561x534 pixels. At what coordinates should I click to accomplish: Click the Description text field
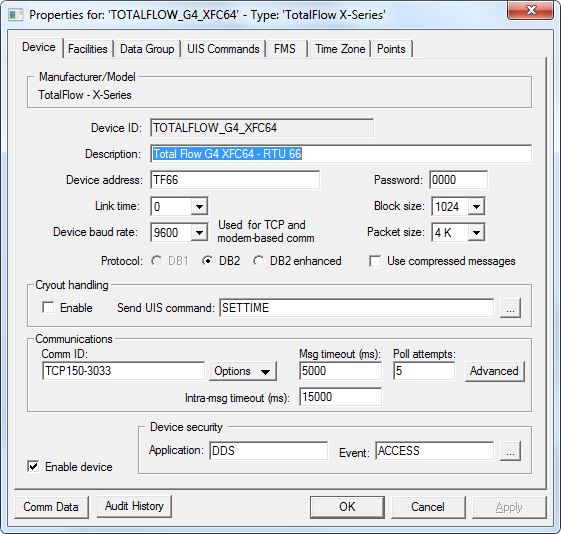point(341,154)
